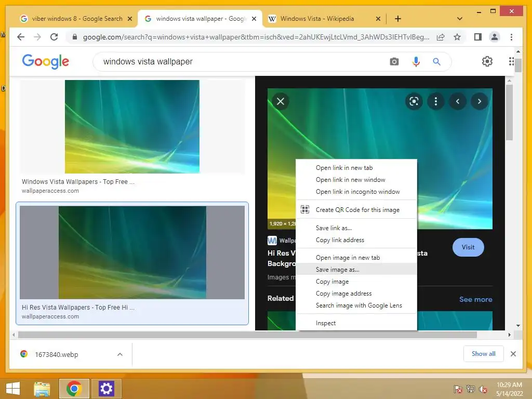532x399 pixels.
Task: Open the Google apps grid
Action: [511, 61]
